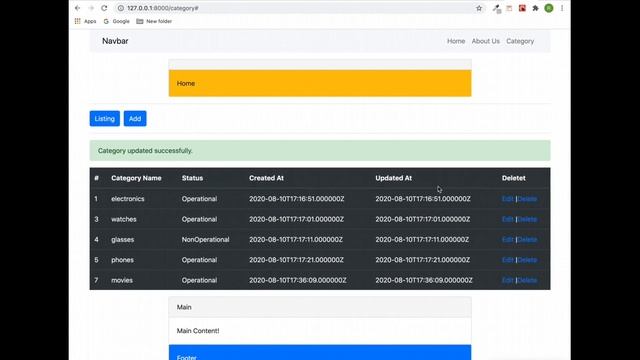This screenshot has width=640, height=360.
Task: Click the Category Name column header
Action: pyautogui.click(x=136, y=178)
